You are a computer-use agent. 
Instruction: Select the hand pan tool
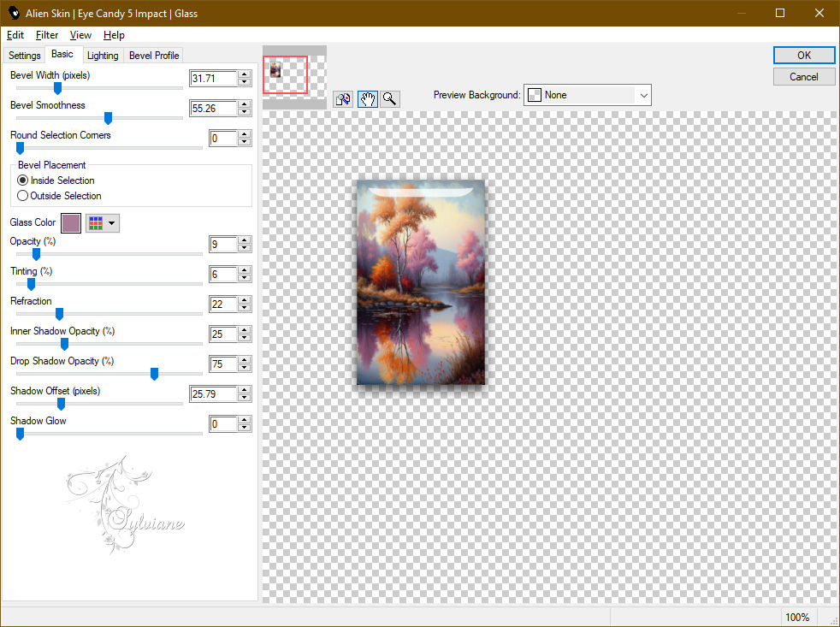pyautogui.click(x=368, y=99)
